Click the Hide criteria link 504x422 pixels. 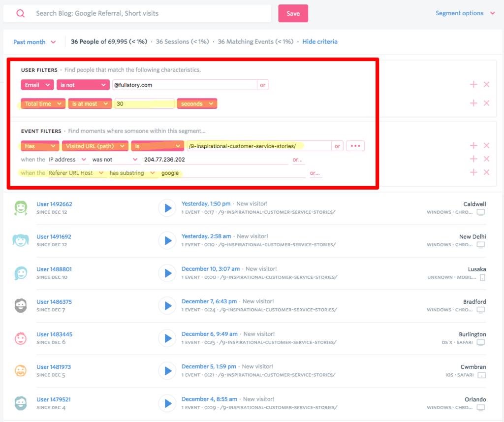click(320, 42)
